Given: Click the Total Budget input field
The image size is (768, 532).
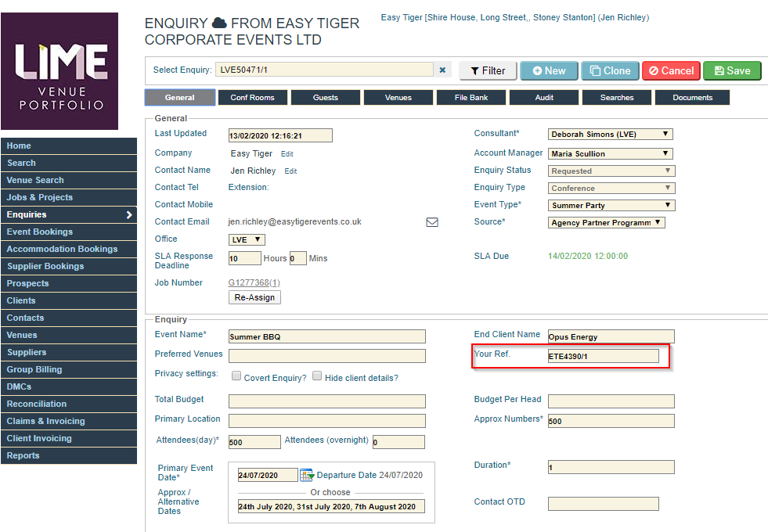Looking at the screenshot, I should 326,401.
